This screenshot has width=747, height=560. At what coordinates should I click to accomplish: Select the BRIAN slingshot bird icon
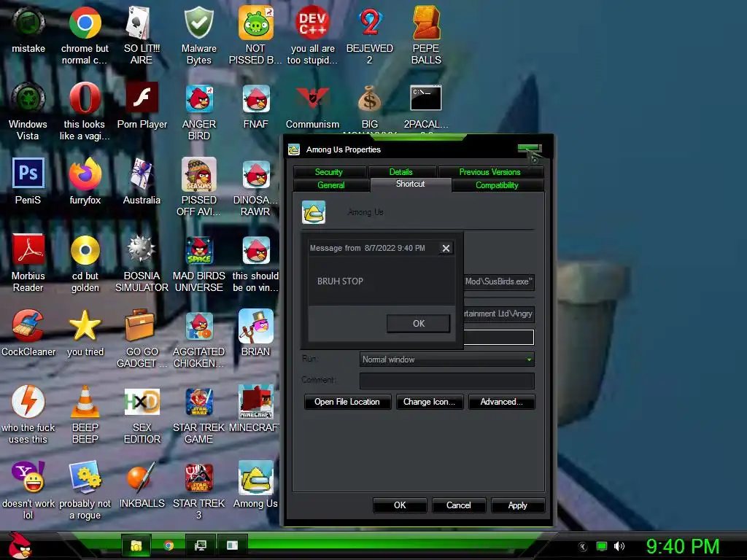click(x=256, y=326)
